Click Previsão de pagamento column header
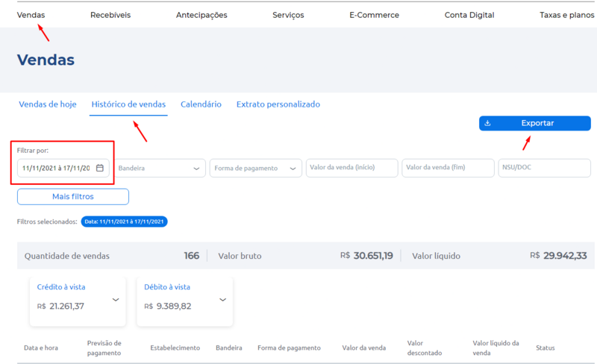 [x=104, y=348]
